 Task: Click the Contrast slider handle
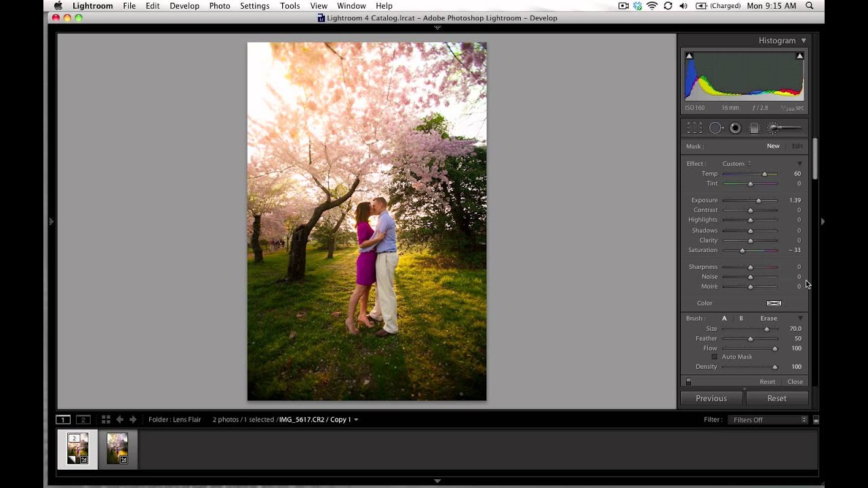pyautogui.click(x=750, y=210)
